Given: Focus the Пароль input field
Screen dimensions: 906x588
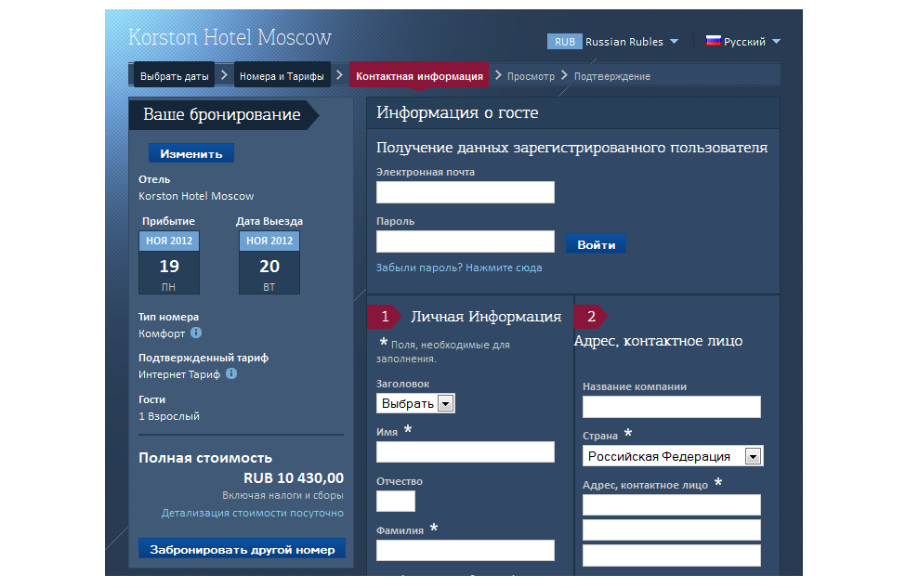Looking at the screenshot, I should pyautogui.click(x=465, y=242).
